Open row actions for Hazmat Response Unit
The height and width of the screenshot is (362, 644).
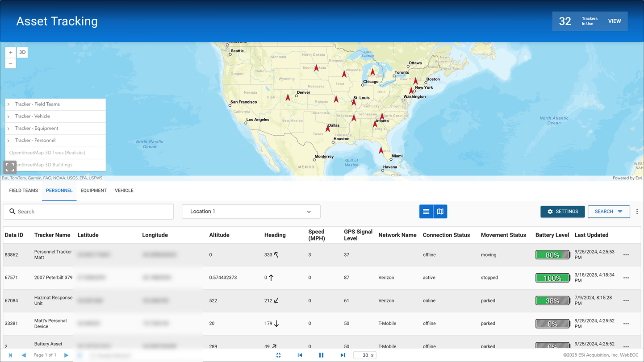point(626,300)
